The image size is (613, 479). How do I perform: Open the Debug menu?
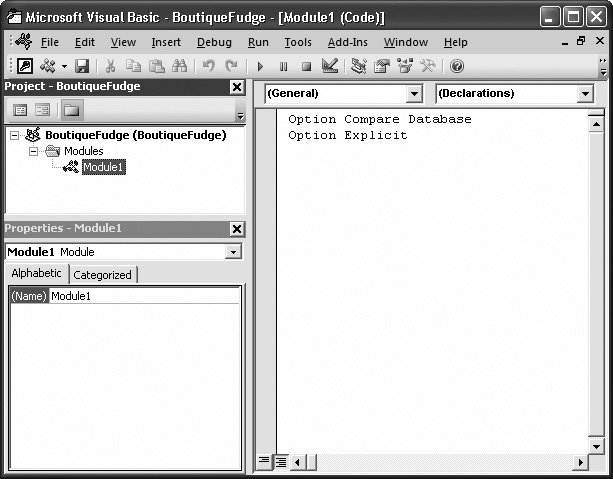[x=214, y=42]
